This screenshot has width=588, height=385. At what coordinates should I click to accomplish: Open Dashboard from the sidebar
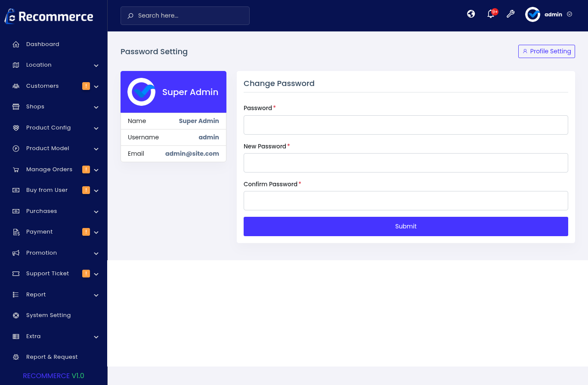53,44
